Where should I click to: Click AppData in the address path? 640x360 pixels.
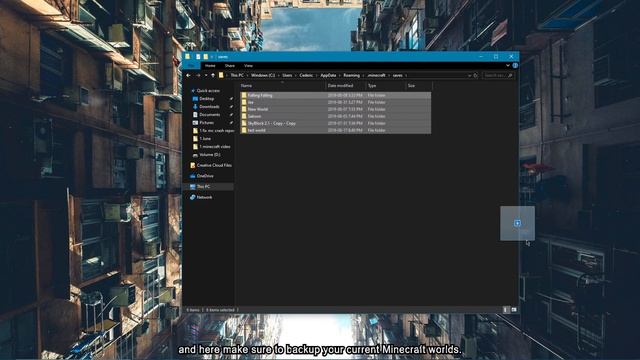(328, 76)
